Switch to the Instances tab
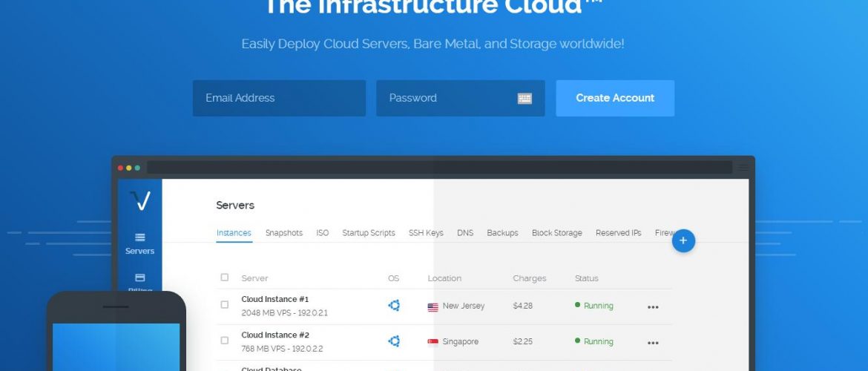868x371 pixels. (234, 233)
